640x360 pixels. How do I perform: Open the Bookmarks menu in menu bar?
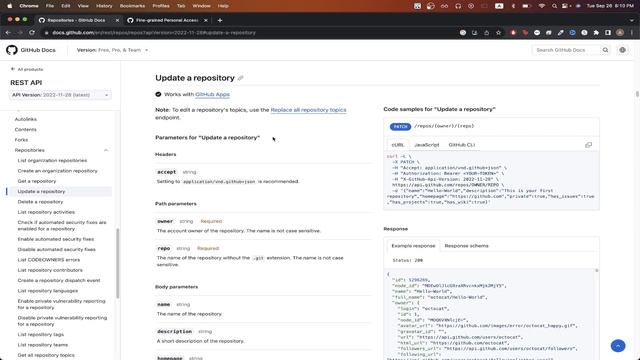tap(132, 6)
